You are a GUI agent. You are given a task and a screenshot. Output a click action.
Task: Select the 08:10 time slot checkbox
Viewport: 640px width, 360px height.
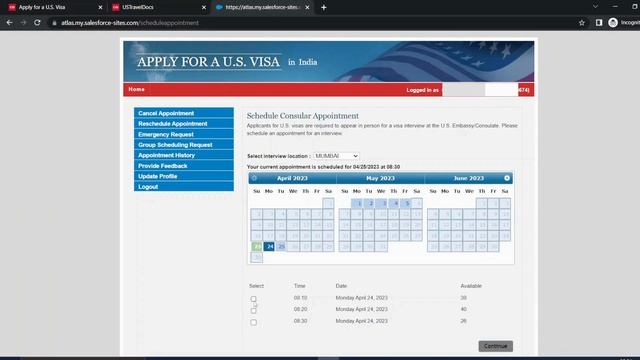coord(253,299)
